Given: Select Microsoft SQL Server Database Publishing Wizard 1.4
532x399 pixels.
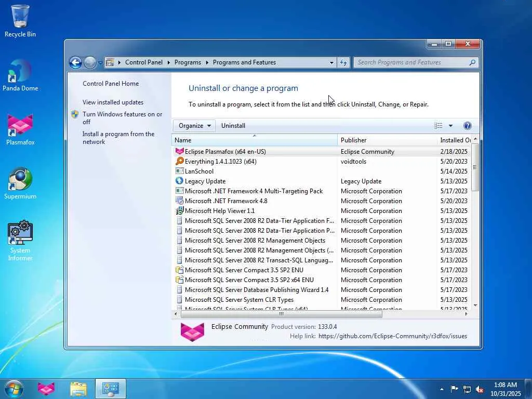Looking at the screenshot, I should (322, 289).
